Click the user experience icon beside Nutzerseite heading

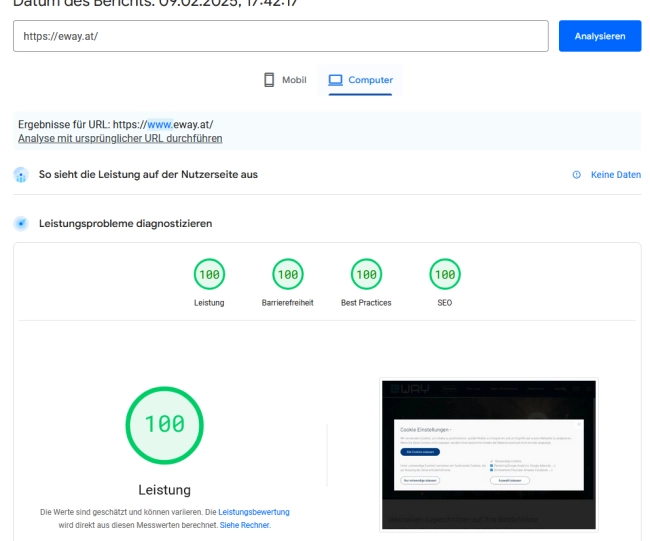20,175
